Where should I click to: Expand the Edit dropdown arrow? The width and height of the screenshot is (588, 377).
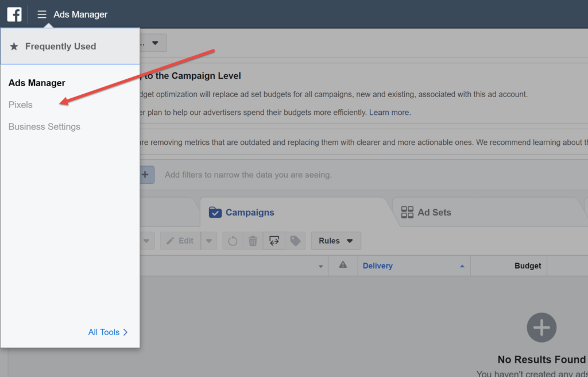coord(209,241)
